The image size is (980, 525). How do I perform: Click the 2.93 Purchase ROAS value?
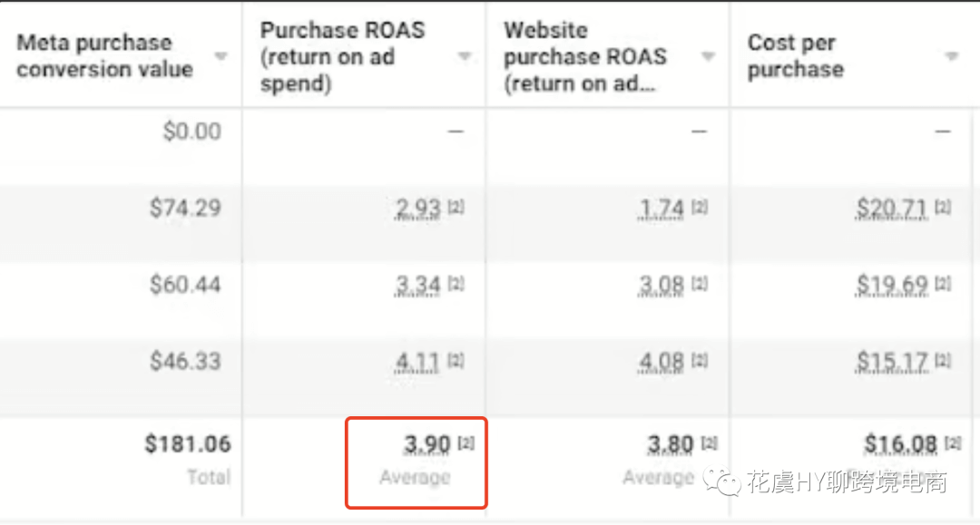(x=417, y=208)
